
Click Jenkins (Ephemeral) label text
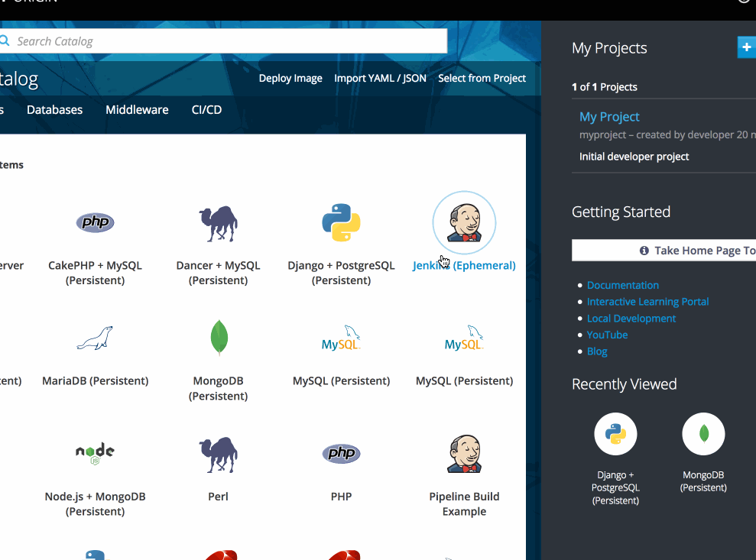coord(464,266)
